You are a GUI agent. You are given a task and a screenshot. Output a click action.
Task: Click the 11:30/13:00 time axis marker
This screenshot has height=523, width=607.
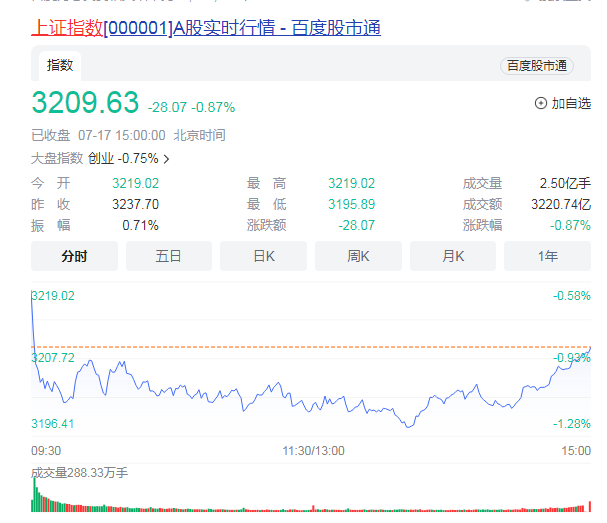[312, 452]
